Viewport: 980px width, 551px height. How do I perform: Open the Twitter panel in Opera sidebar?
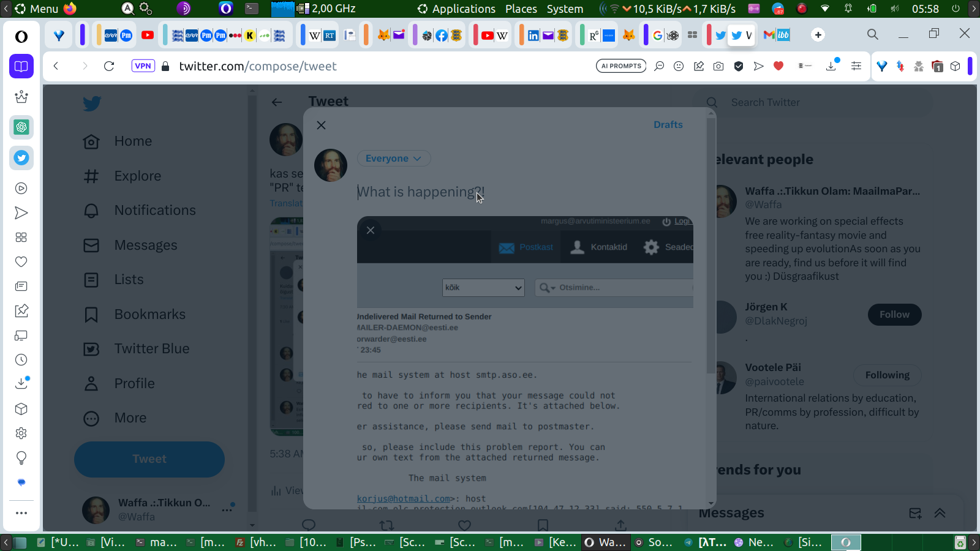[x=21, y=158]
